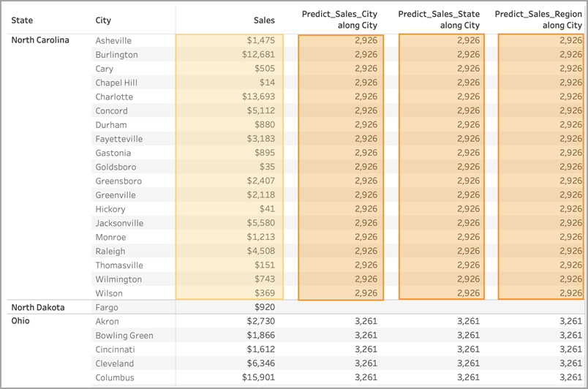Click the State column header

point(22,20)
